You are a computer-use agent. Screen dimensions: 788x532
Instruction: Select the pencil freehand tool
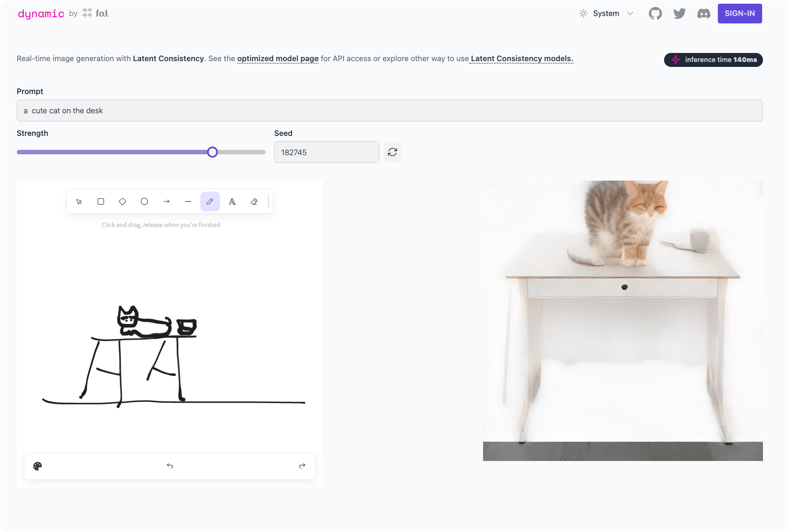click(x=210, y=202)
